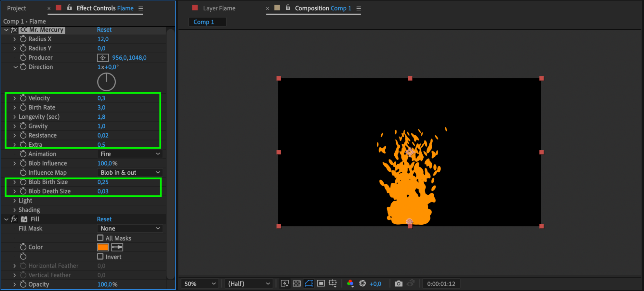
Task: Click the Fill color eyedropper tool
Action: tap(117, 247)
